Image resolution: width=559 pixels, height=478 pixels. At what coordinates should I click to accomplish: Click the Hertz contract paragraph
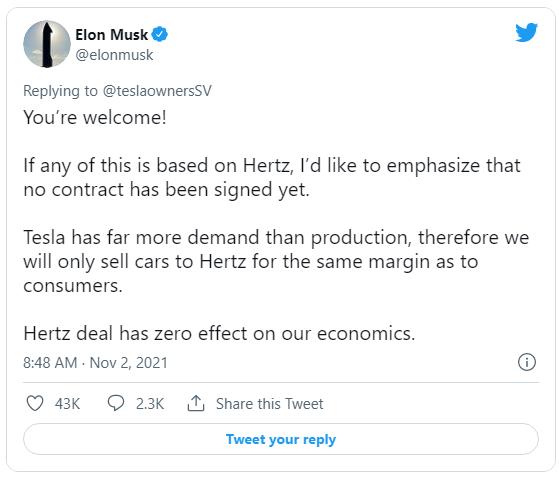pos(272,177)
